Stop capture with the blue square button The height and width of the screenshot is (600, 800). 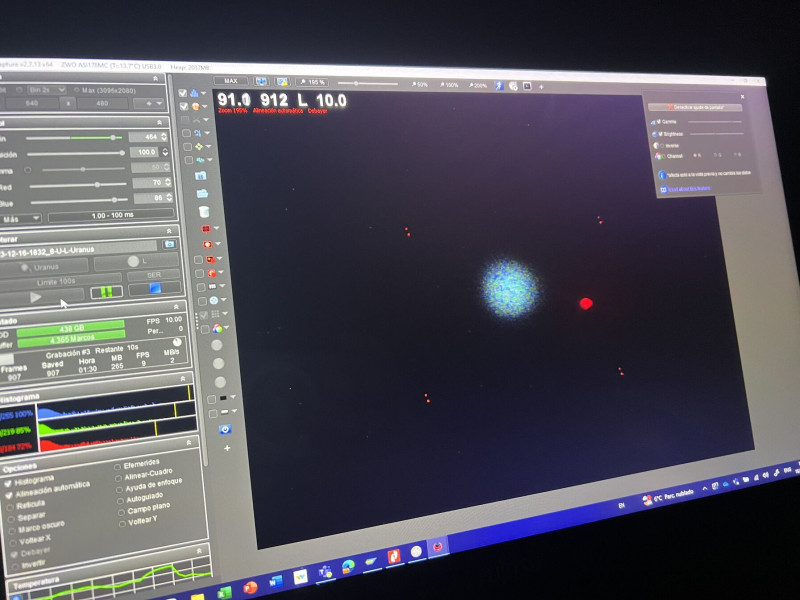coord(155,289)
